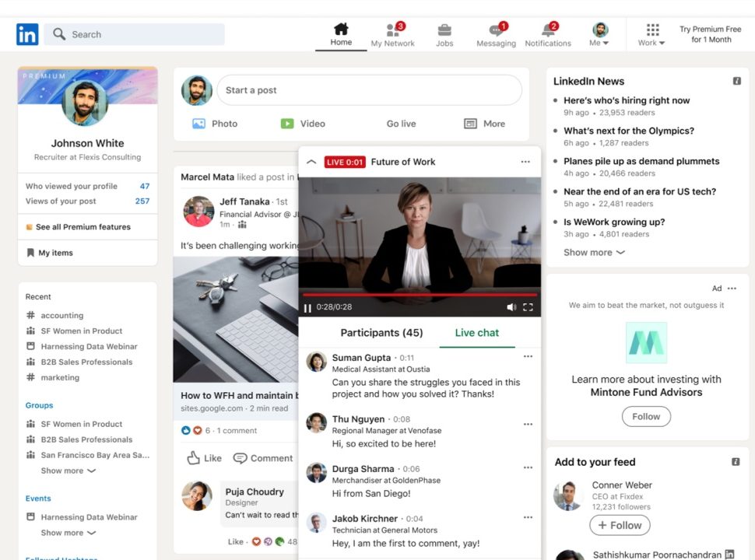
Task: Mute the live video volume
Action: (511, 307)
